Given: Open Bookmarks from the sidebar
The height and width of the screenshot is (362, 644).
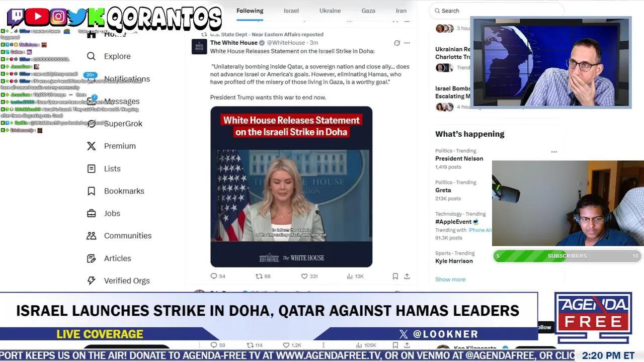Looking at the screenshot, I should (x=116, y=191).
